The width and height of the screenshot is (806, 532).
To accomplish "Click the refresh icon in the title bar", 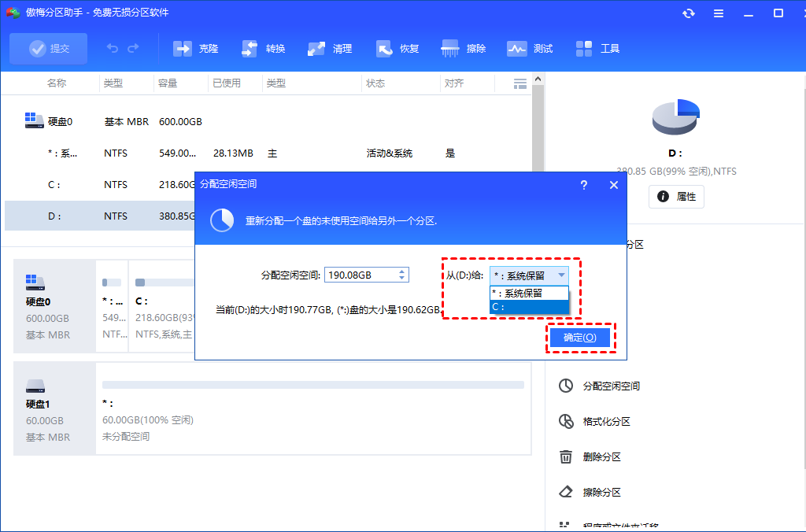I will tap(688, 13).
